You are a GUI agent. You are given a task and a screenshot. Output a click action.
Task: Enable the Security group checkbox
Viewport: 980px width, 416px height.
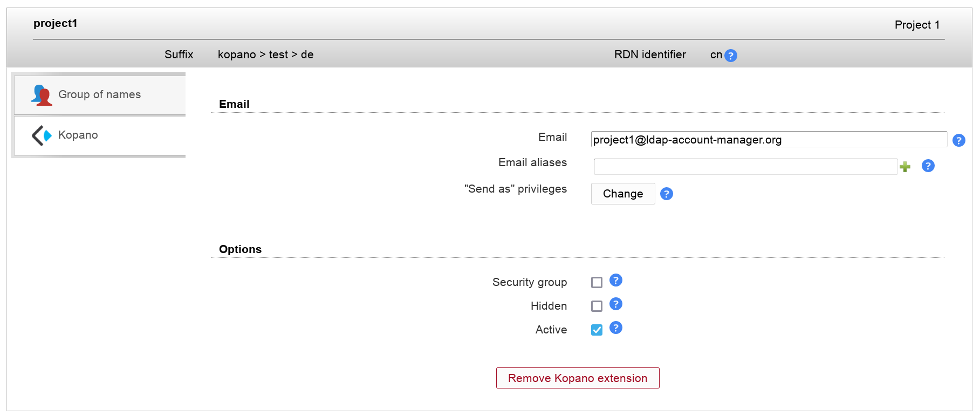597,282
